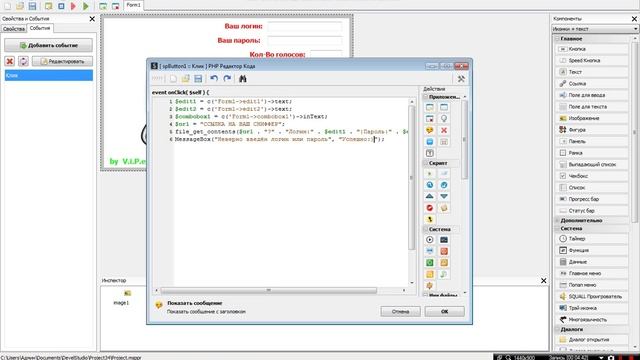This screenshot has width=640, height=360.
Task: Close the Компоненты panel
Action: coord(634,19)
